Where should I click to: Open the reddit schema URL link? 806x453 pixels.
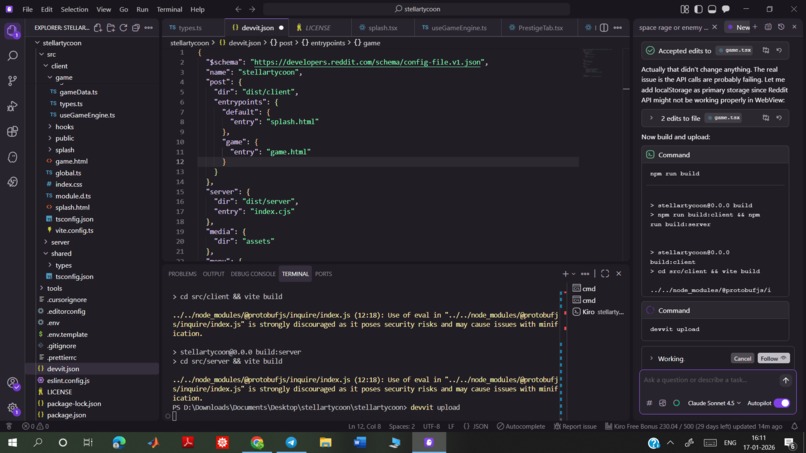[x=367, y=62]
